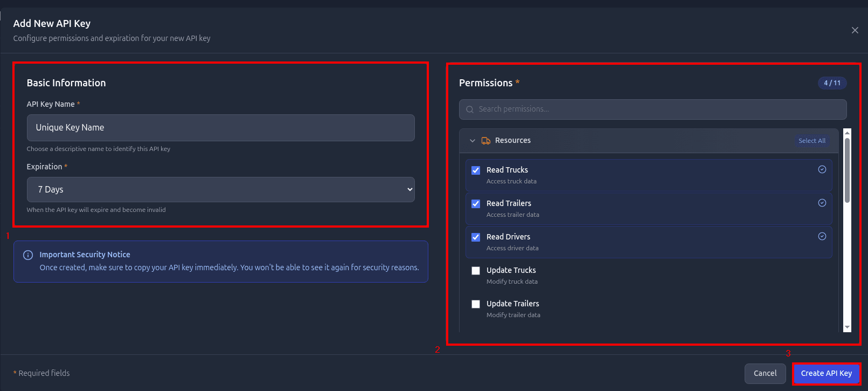Click the Search permissions field
Image resolution: width=868 pixels, height=391 pixels.
tap(653, 109)
